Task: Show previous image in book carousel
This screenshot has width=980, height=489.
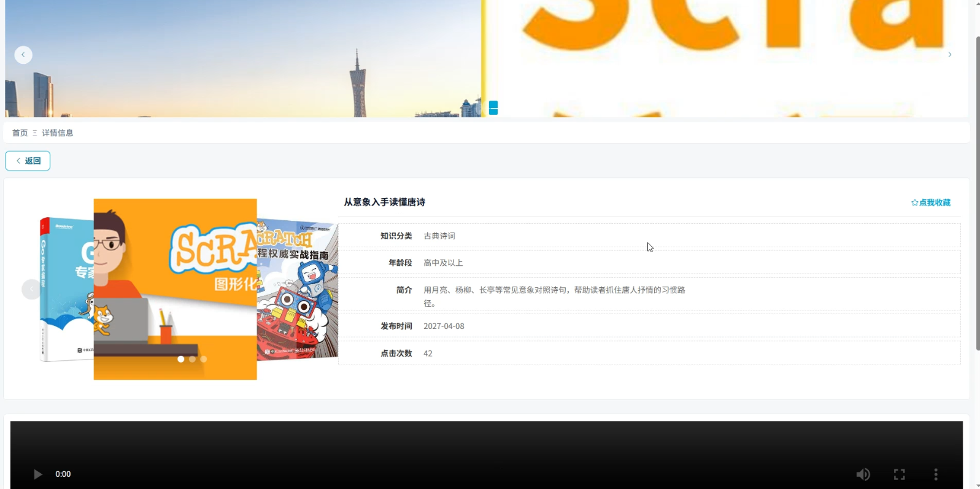Action: [x=31, y=289]
